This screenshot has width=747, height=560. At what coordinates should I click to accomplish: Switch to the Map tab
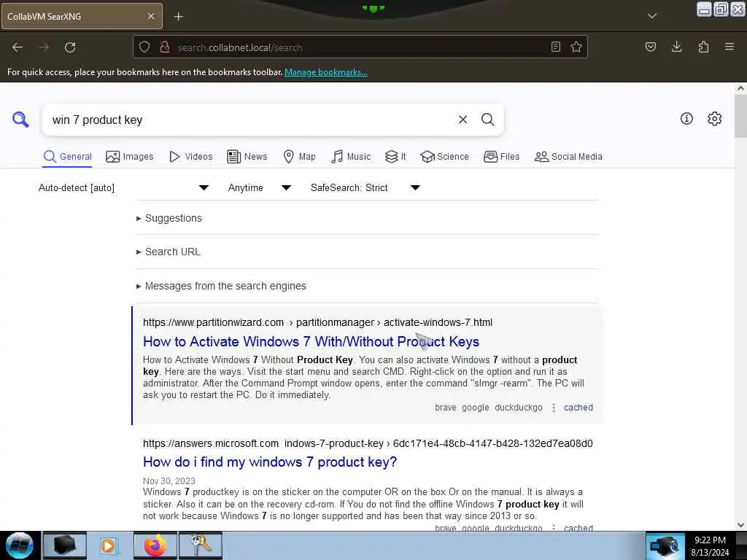(300, 157)
